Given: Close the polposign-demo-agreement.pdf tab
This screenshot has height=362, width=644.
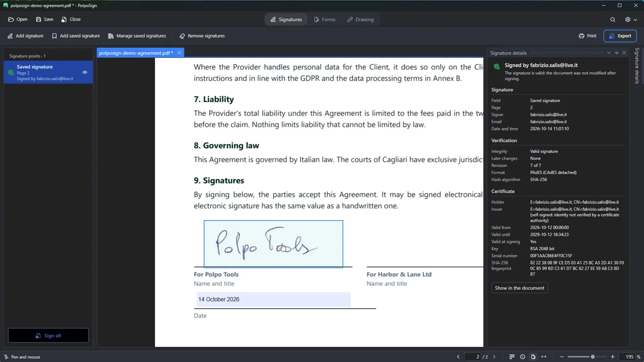Looking at the screenshot, I should pyautogui.click(x=179, y=53).
